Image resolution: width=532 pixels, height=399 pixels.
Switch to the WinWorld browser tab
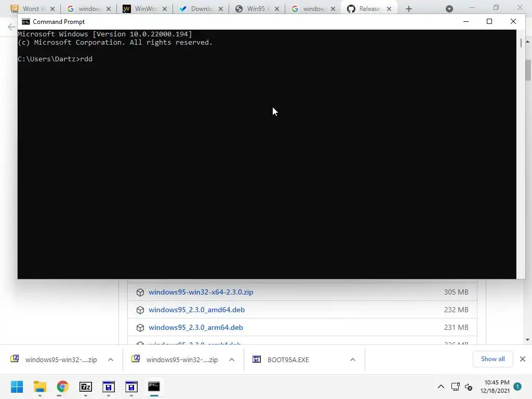[145, 9]
